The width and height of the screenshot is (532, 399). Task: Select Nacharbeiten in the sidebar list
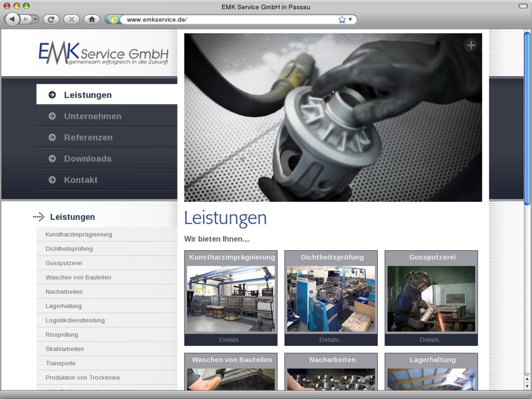point(106,292)
